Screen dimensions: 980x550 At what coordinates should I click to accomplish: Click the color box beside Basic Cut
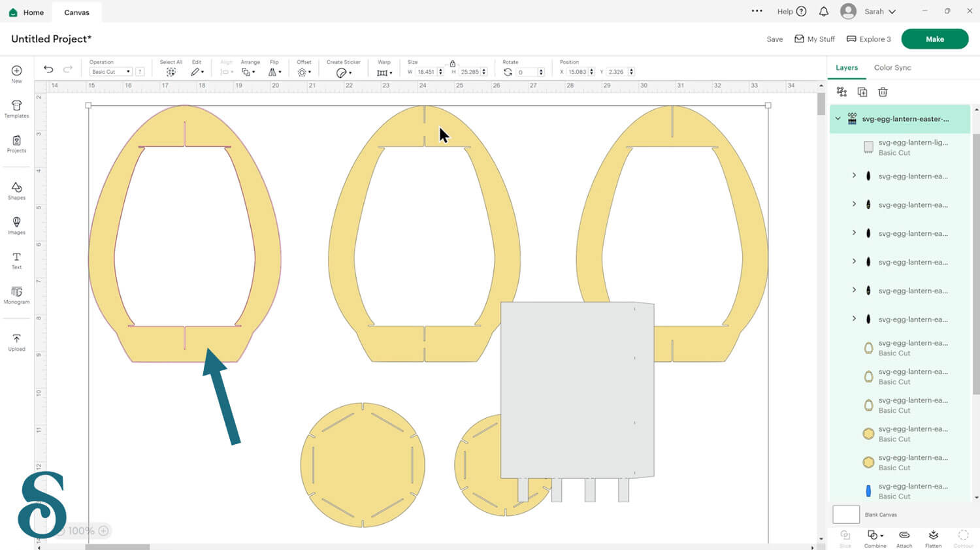tap(140, 72)
